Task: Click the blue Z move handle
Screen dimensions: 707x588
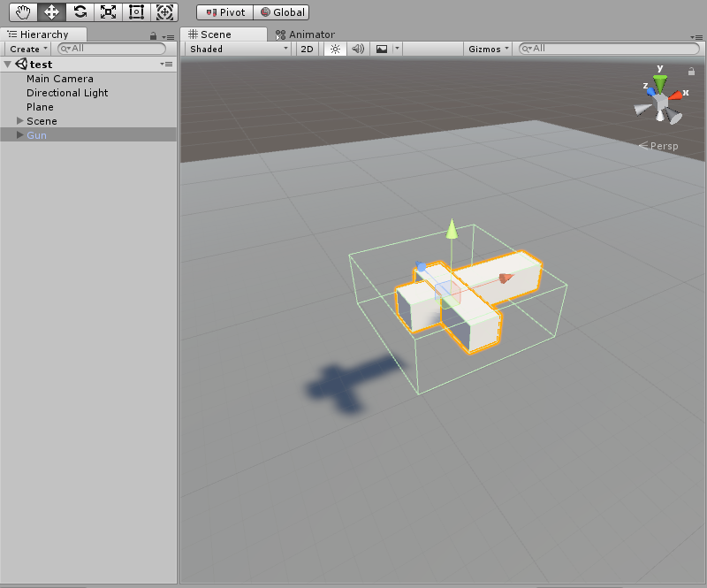Action: click(x=422, y=267)
